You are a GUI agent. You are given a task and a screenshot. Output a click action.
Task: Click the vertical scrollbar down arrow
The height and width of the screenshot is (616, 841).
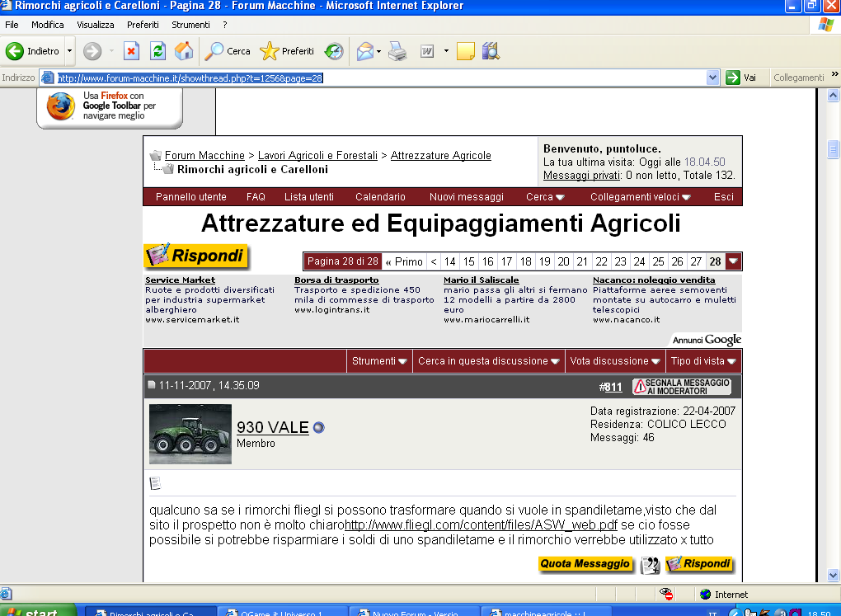pos(833,575)
